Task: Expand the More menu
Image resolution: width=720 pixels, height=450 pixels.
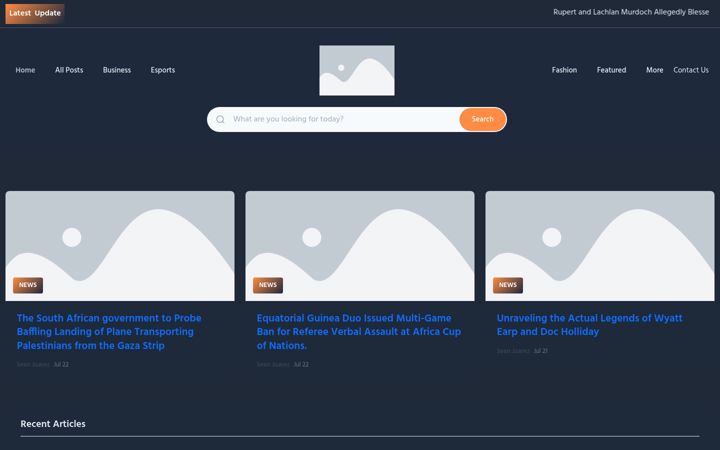Action: [654, 70]
